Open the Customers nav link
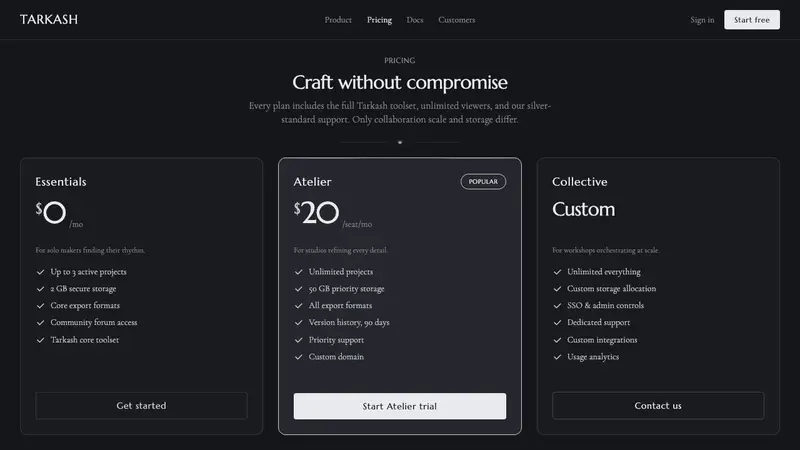 pyautogui.click(x=457, y=20)
